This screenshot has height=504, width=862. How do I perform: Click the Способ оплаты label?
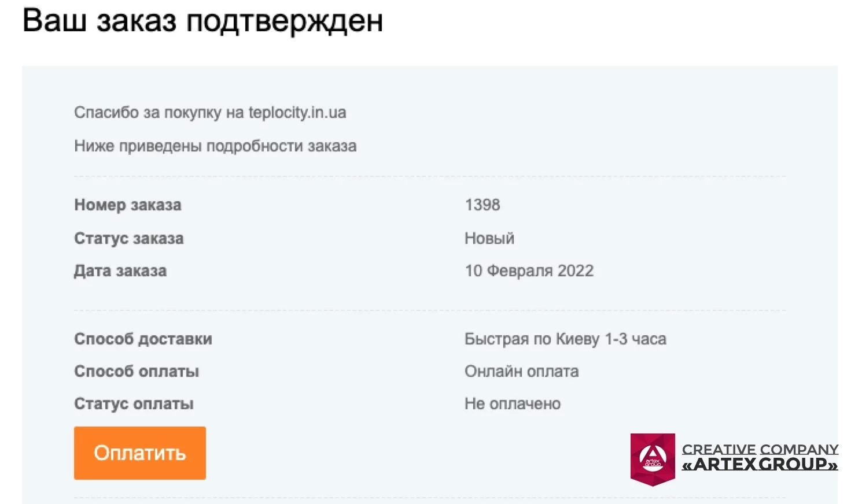click(x=136, y=372)
